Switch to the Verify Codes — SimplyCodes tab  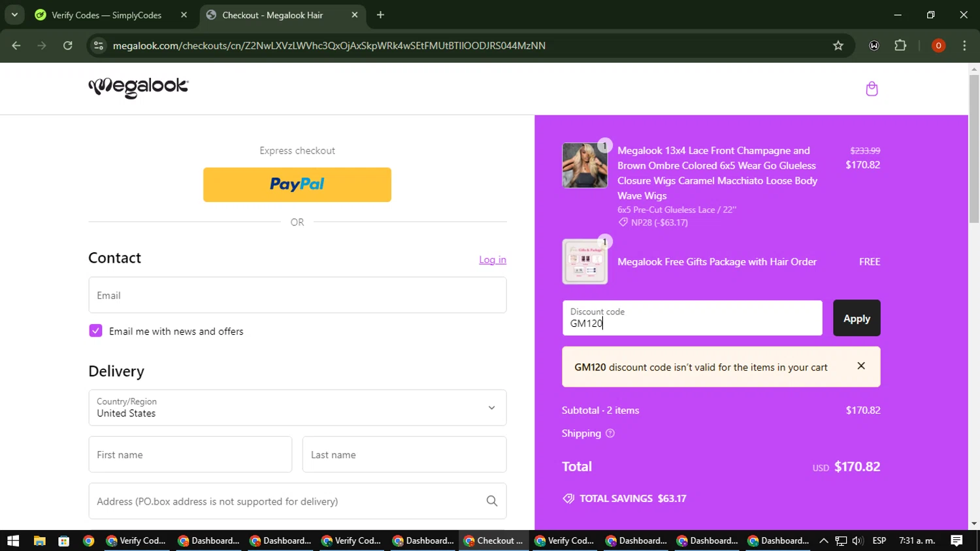tap(106, 15)
